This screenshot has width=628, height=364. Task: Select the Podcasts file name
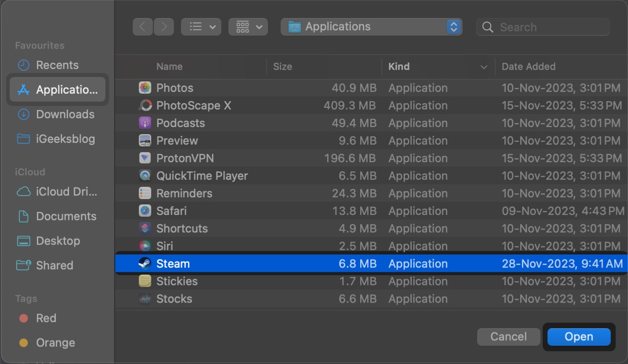tap(181, 123)
